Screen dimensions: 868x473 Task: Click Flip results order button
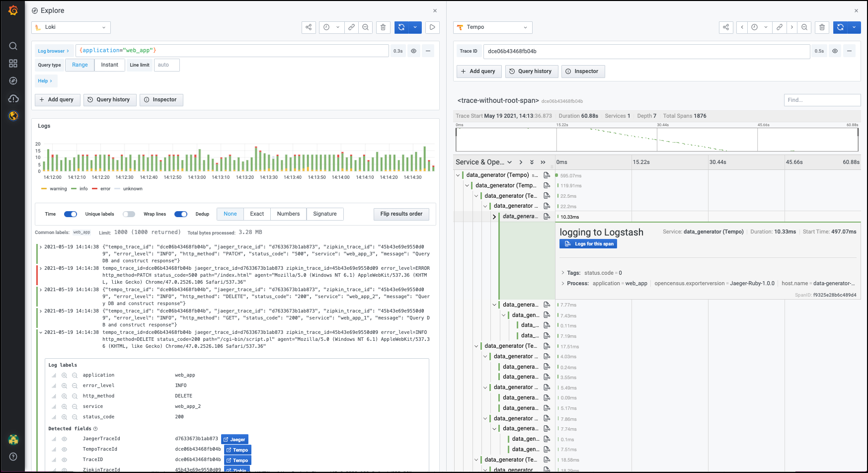coord(401,214)
